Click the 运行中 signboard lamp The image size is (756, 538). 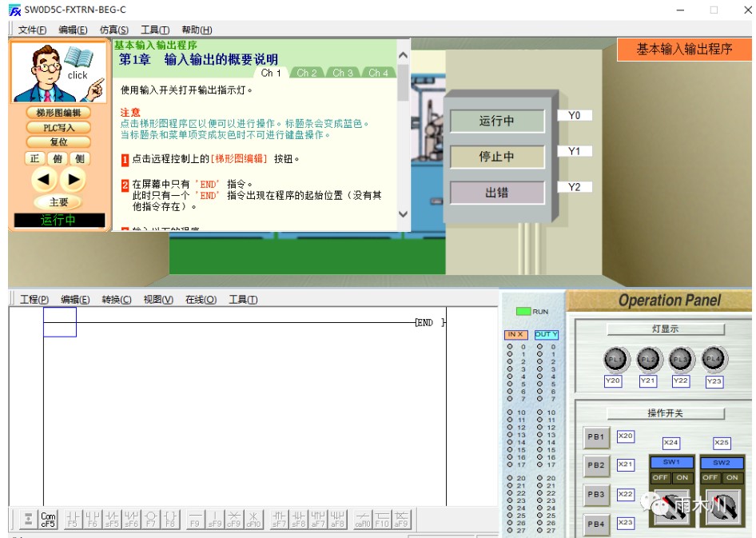[x=497, y=121]
